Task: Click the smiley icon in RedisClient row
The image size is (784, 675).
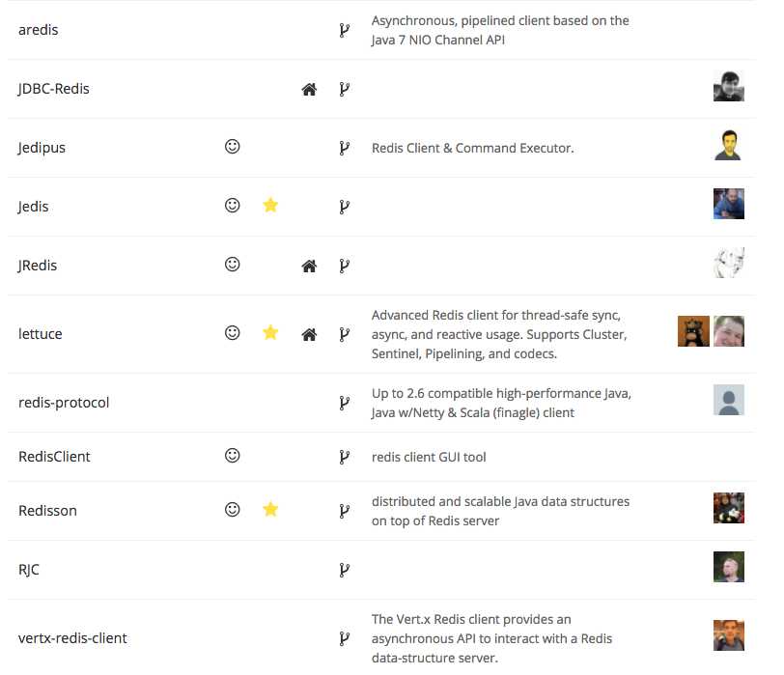Action: pos(232,456)
